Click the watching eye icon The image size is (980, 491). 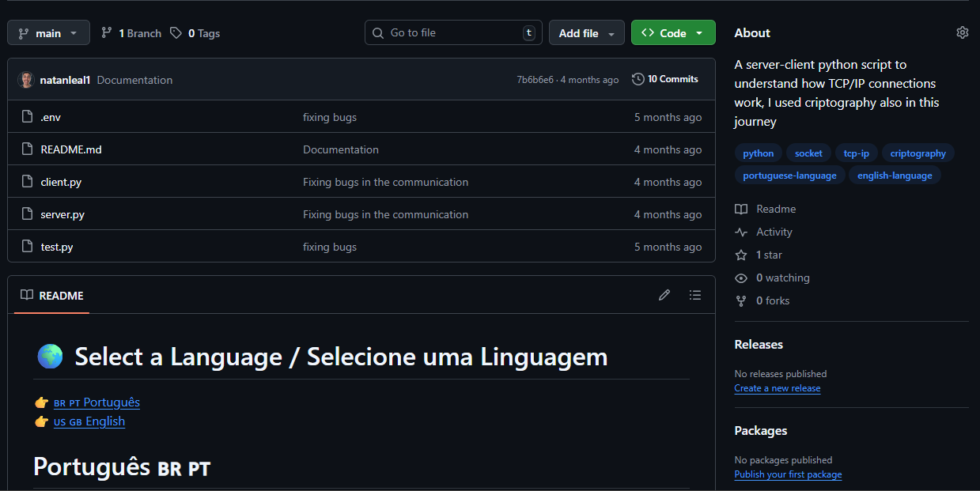tap(741, 278)
